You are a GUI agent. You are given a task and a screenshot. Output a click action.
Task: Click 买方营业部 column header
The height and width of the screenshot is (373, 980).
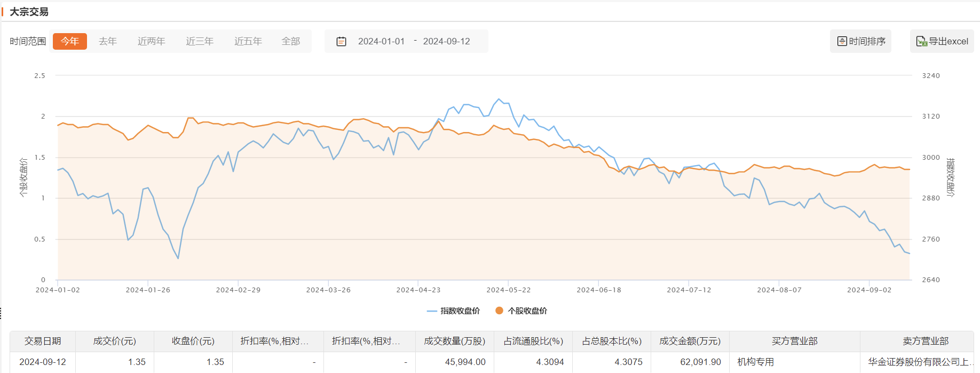(x=794, y=341)
